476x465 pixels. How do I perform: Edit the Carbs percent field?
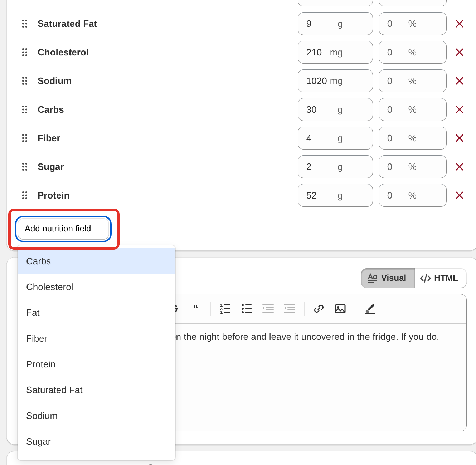413,109
